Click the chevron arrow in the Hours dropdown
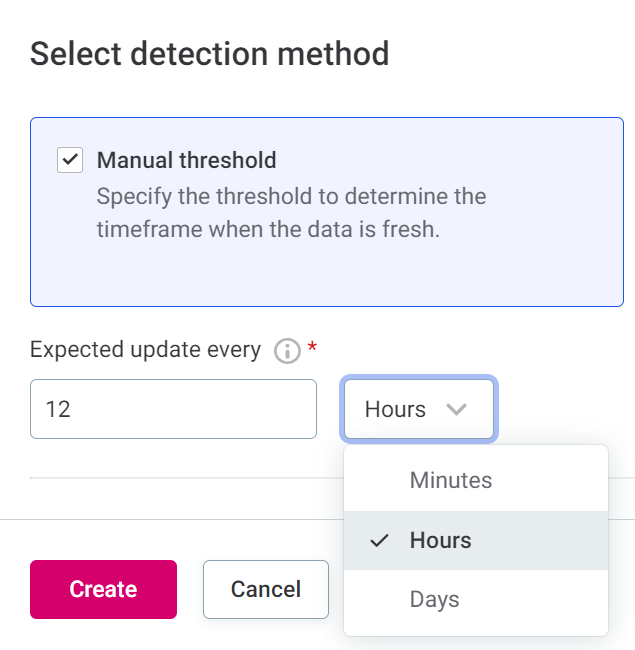Viewport: 635px width, 650px height. [457, 409]
